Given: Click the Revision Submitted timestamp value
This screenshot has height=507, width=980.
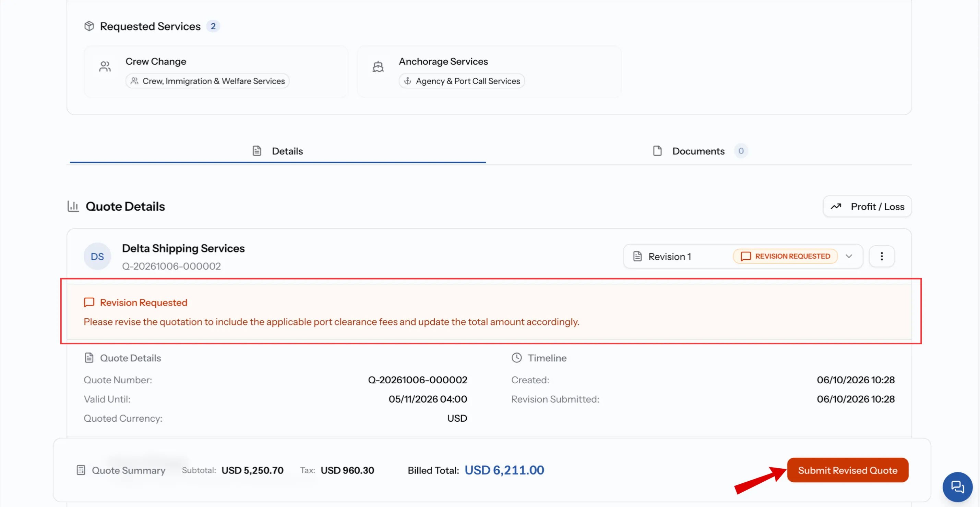Looking at the screenshot, I should tap(856, 399).
